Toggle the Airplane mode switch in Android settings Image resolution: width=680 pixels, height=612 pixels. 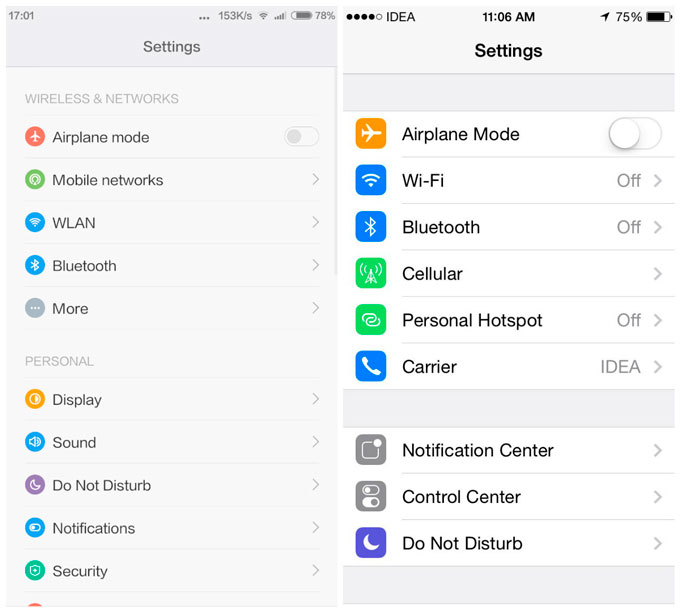point(301,137)
